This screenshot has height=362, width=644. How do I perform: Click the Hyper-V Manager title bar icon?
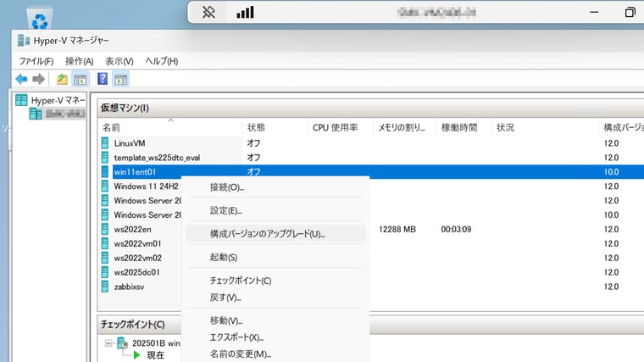click(24, 41)
